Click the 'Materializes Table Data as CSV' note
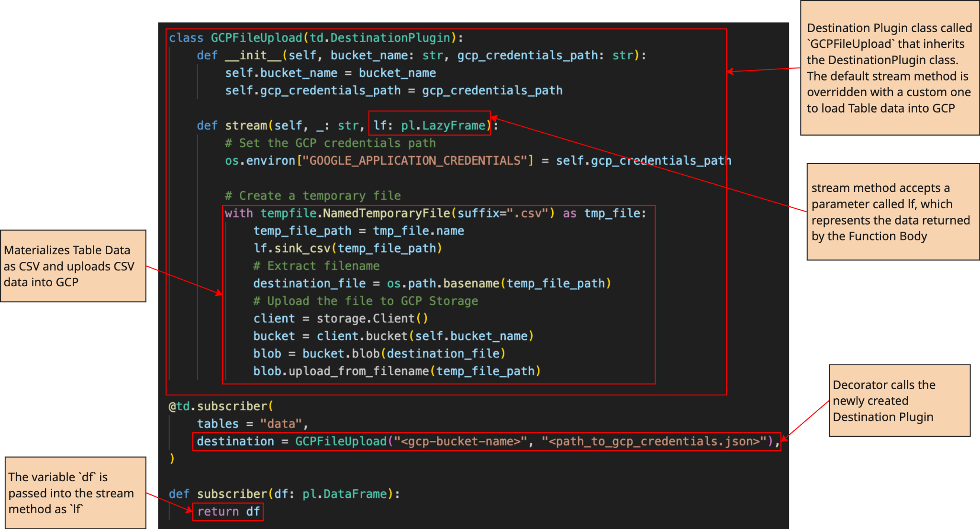The image size is (980, 529). [x=73, y=266]
